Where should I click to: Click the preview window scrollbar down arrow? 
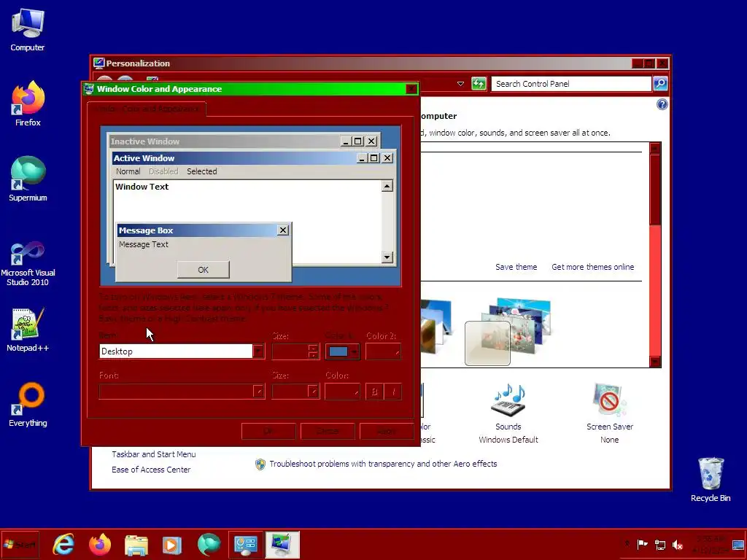tap(387, 257)
